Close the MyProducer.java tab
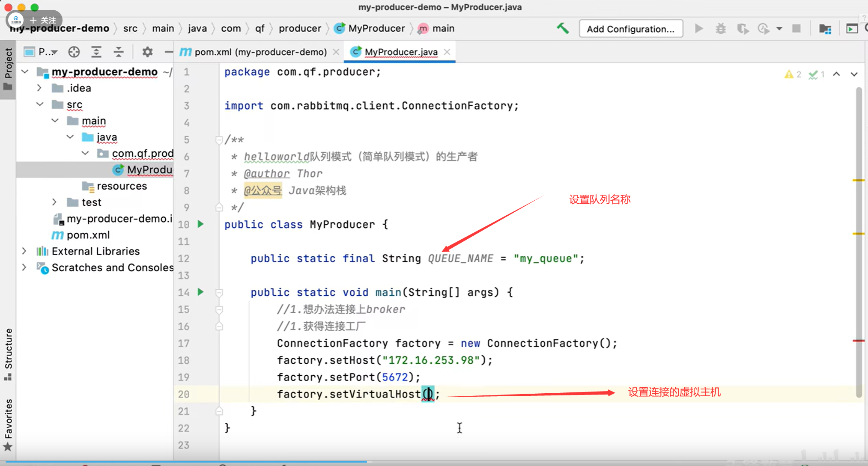This screenshot has width=868, height=466. pyautogui.click(x=447, y=52)
